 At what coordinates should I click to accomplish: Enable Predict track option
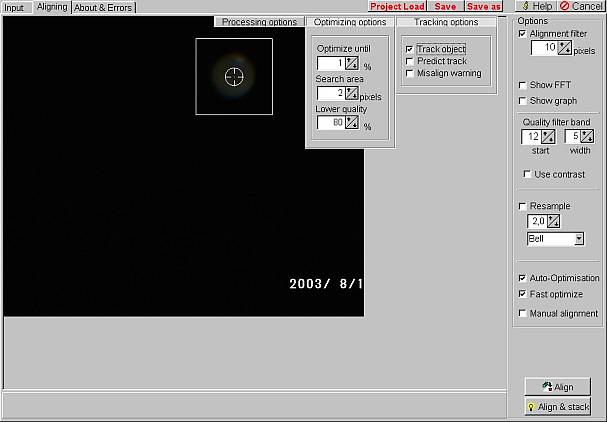click(x=410, y=61)
